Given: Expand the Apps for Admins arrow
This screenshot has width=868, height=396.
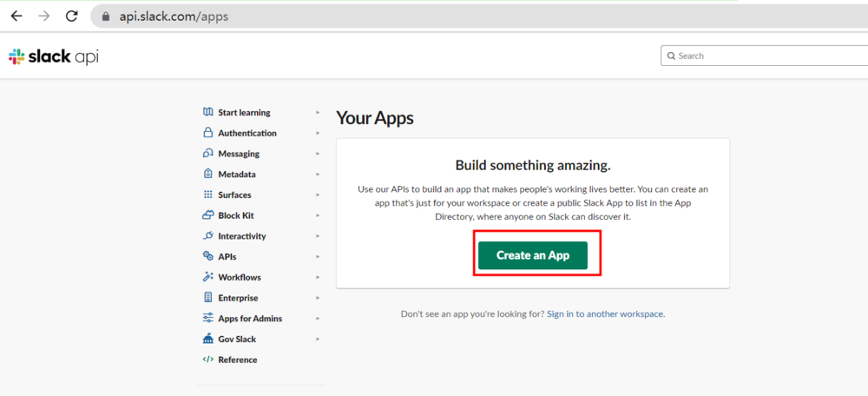Looking at the screenshot, I should point(318,319).
